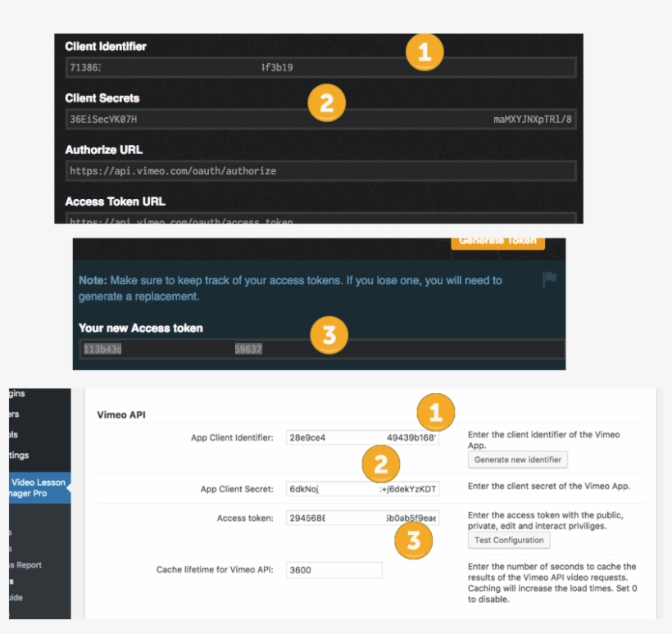Click badge 2 above App Client Secret
Viewport: 672px width, 634px height.
[x=380, y=464]
